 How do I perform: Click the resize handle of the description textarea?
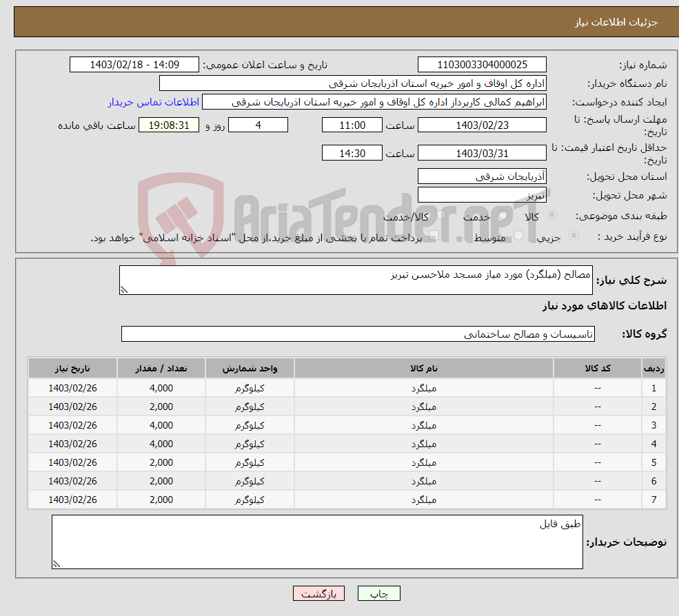tap(124, 290)
